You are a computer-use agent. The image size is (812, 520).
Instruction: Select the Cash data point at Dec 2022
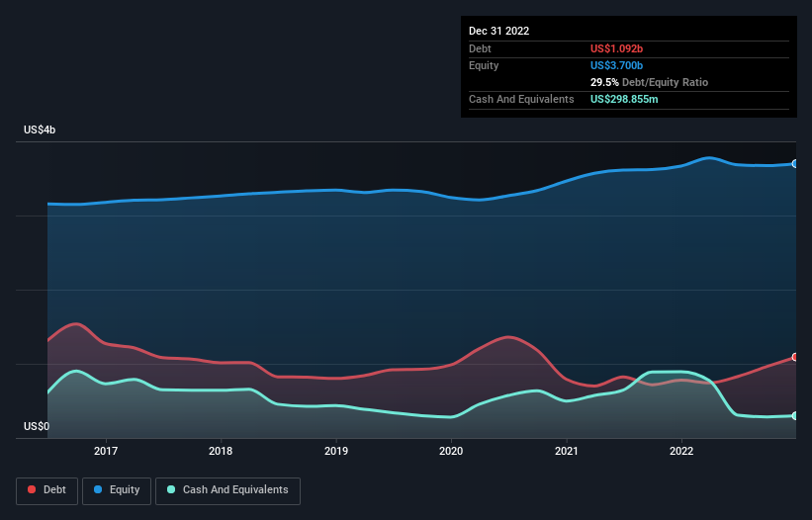[x=795, y=415]
